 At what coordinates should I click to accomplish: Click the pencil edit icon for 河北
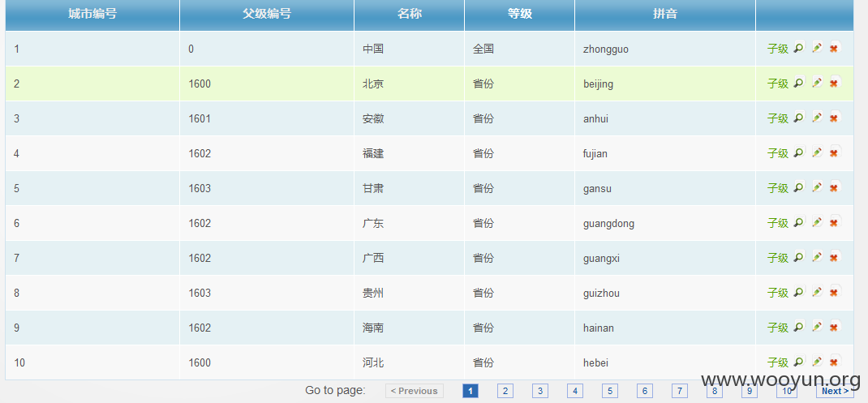(x=817, y=362)
